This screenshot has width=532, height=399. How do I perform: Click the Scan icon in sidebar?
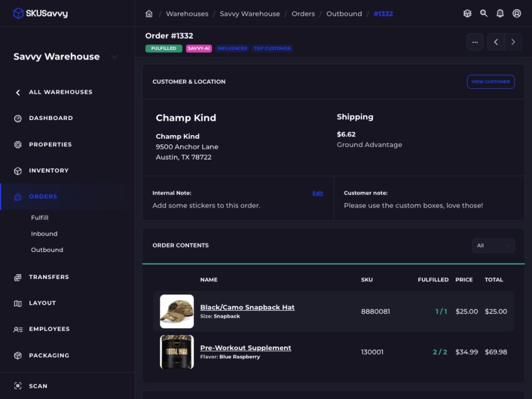click(x=18, y=386)
